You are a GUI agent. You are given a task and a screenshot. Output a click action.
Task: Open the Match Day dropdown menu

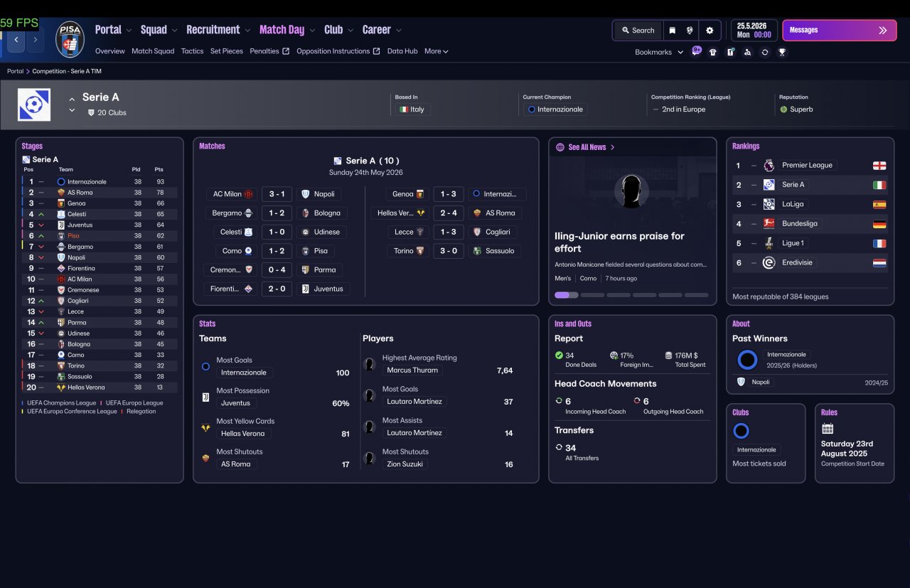click(x=287, y=30)
